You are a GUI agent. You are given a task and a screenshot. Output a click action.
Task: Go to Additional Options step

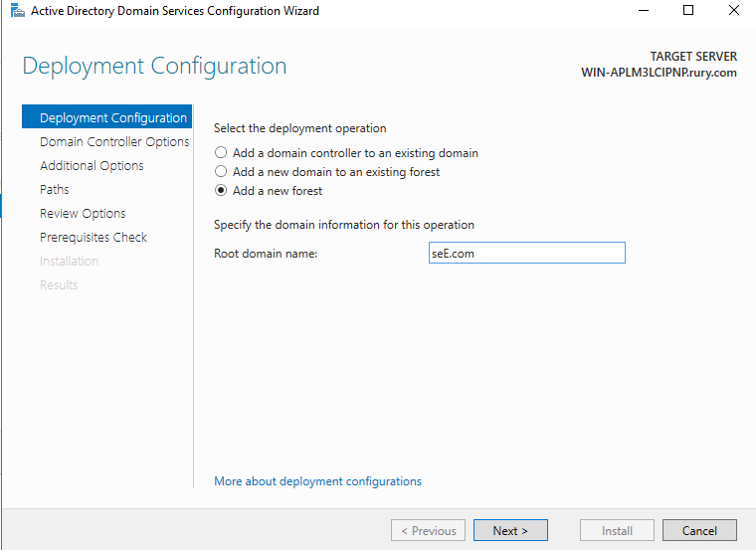click(92, 165)
